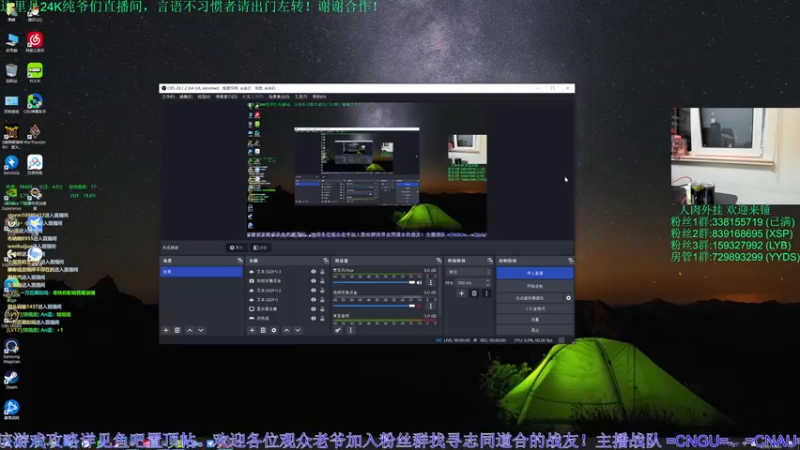
Task: Open 视图(V) menu in OBS
Action: (x=204, y=96)
